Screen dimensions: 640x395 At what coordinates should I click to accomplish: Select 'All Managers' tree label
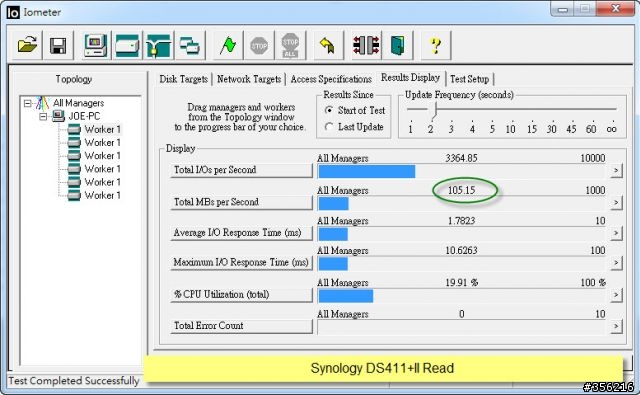[78, 103]
